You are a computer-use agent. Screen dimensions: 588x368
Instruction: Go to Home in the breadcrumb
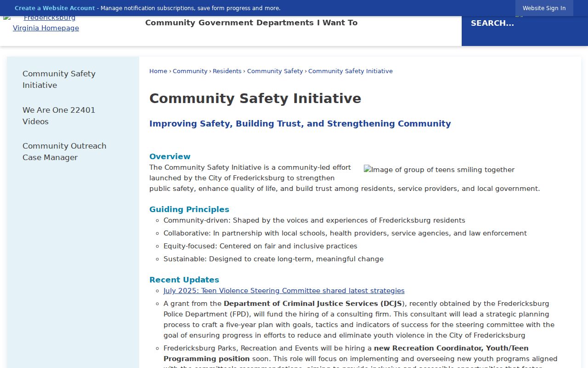158,71
